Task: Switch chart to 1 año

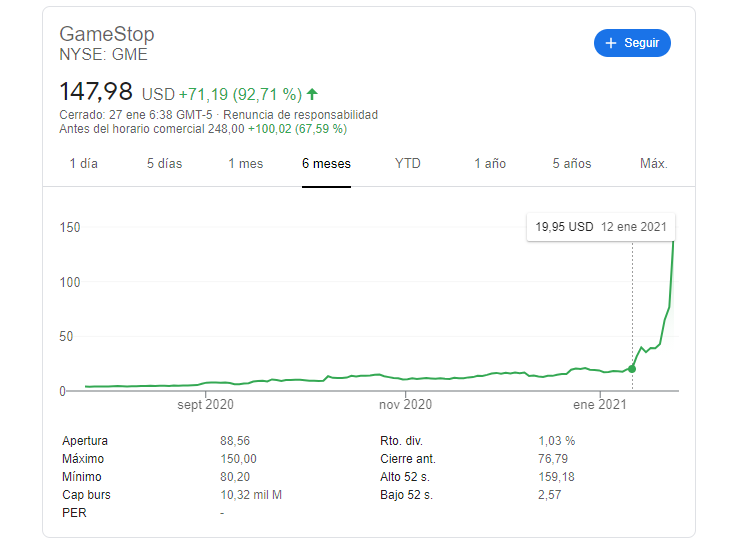Action: [490, 164]
